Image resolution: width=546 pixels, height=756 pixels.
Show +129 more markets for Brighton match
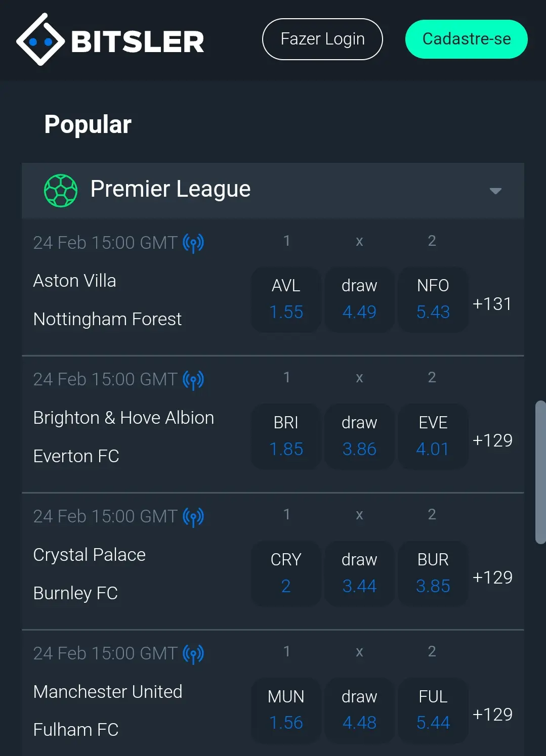492,440
